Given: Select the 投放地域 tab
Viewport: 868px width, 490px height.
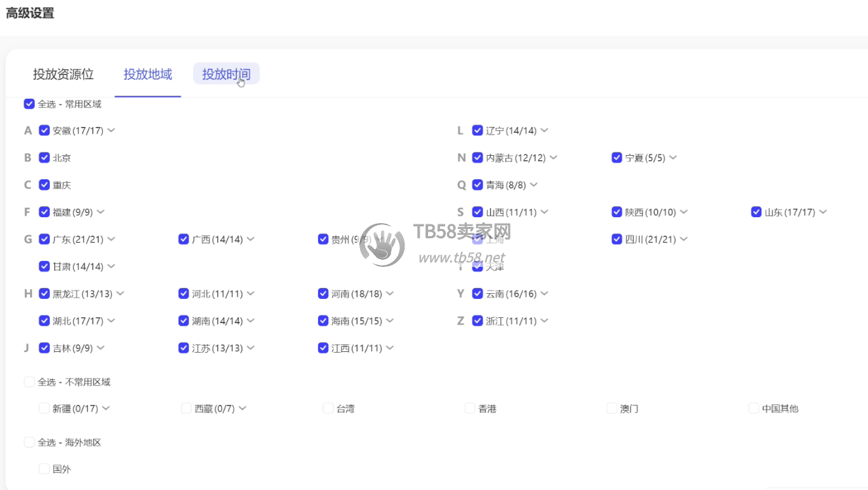Looking at the screenshot, I should 148,75.
